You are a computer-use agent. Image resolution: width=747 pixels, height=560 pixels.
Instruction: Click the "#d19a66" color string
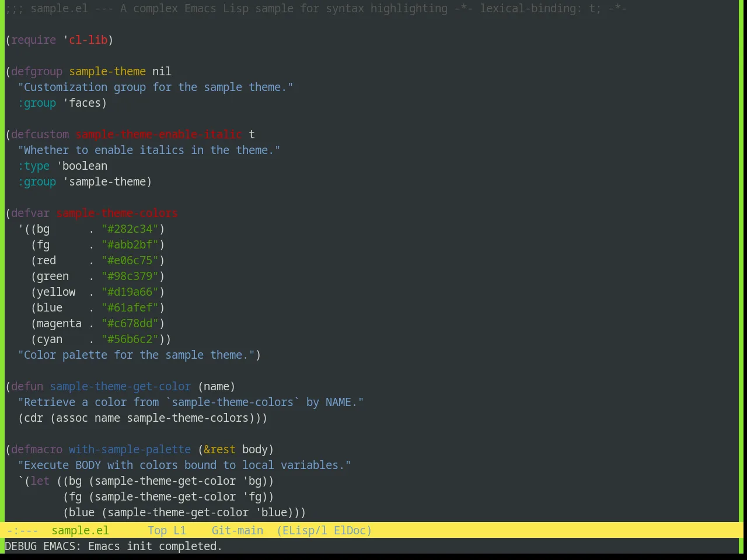point(130,292)
